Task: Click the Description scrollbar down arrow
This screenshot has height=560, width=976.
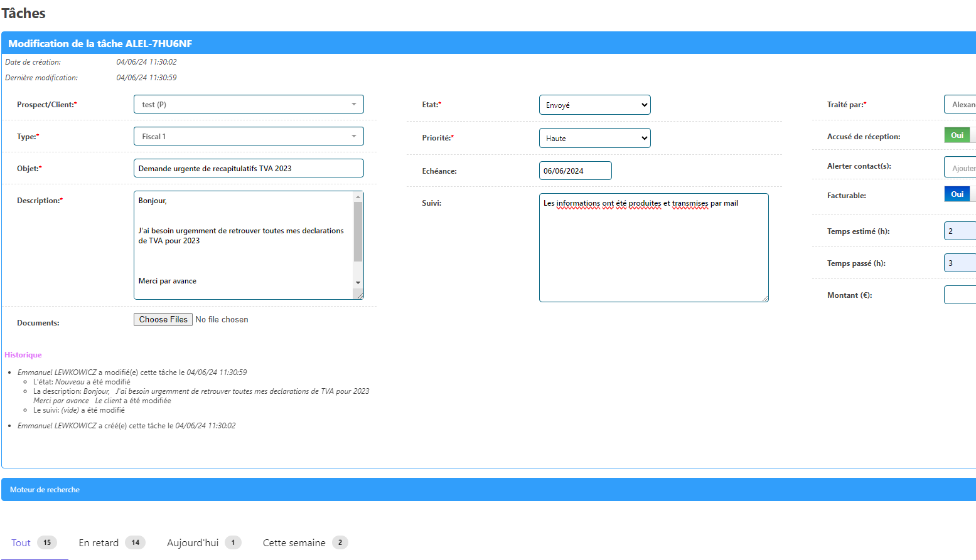Action: (x=358, y=283)
